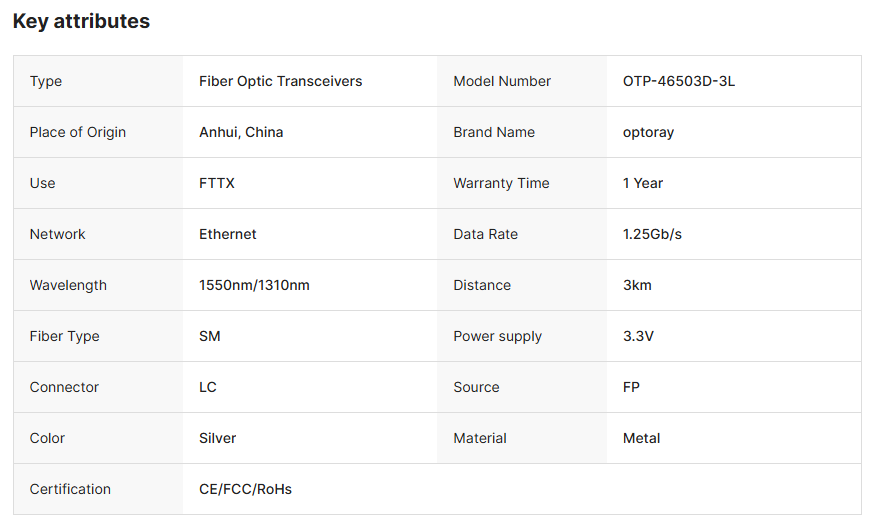The width and height of the screenshot is (895, 515).
Task: Select the Metal material value
Action: (642, 438)
